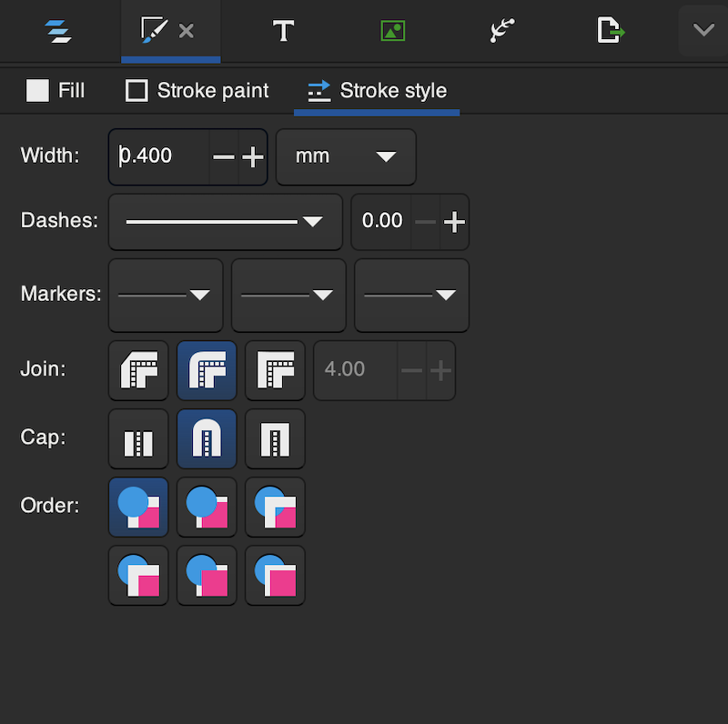Screen dimensions: 728x724
Task: Enable the round cap option
Action: point(207,438)
